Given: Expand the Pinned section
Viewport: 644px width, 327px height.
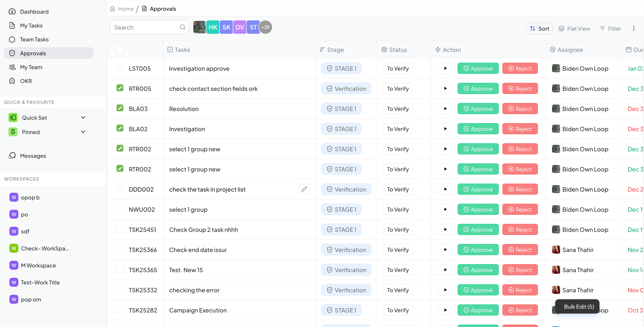Looking at the screenshot, I should [83, 132].
